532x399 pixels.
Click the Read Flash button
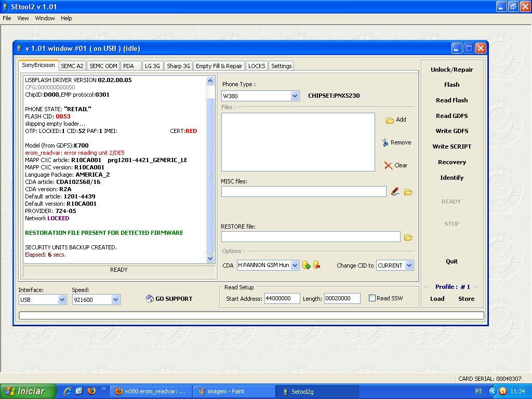click(451, 100)
